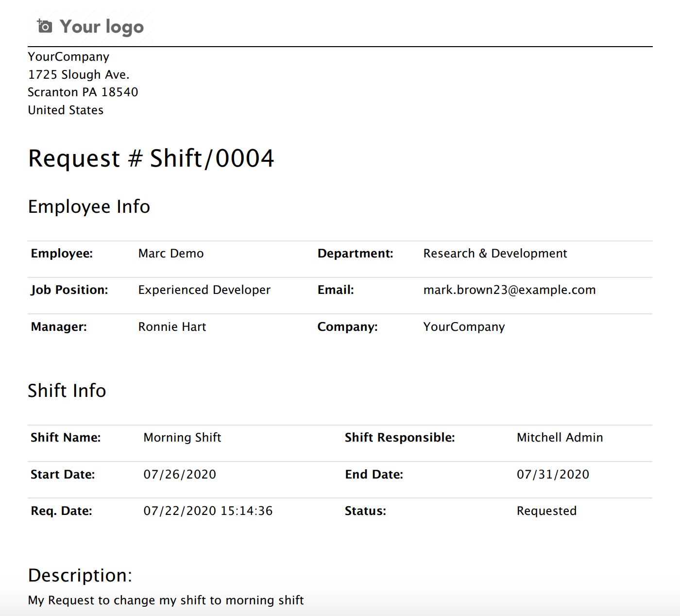Image resolution: width=680 pixels, height=616 pixels.
Task: Click the 'Your logo' placeholder text
Action: 102,27
